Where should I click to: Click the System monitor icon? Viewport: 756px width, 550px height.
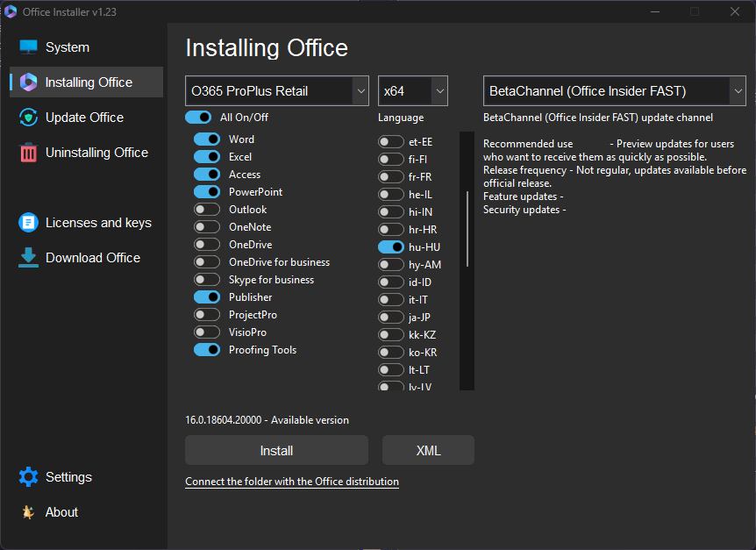pos(28,47)
